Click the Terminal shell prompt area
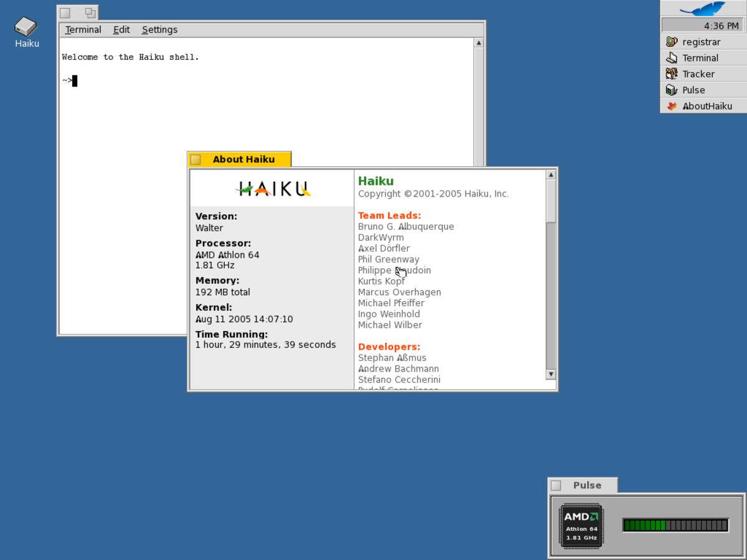This screenshot has width=747, height=560. pyautogui.click(x=70, y=80)
